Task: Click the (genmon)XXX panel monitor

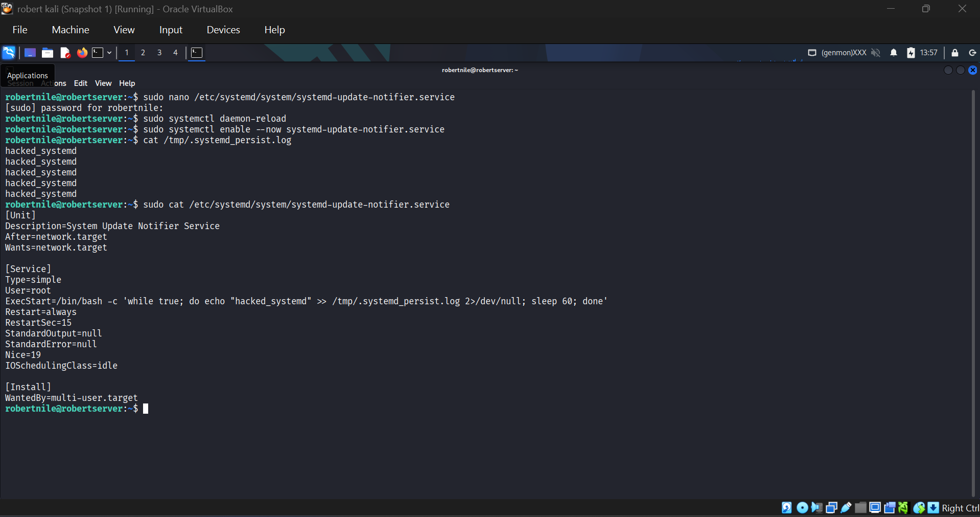Action: (x=844, y=53)
